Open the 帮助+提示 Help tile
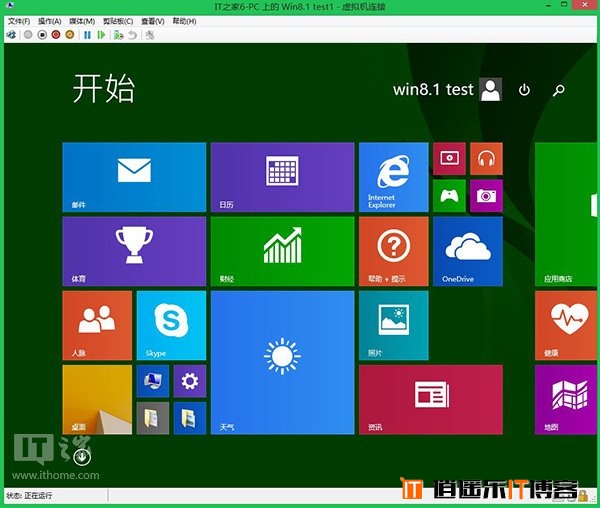Image resolution: width=600 pixels, height=508 pixels. click(x=393, y=251)
